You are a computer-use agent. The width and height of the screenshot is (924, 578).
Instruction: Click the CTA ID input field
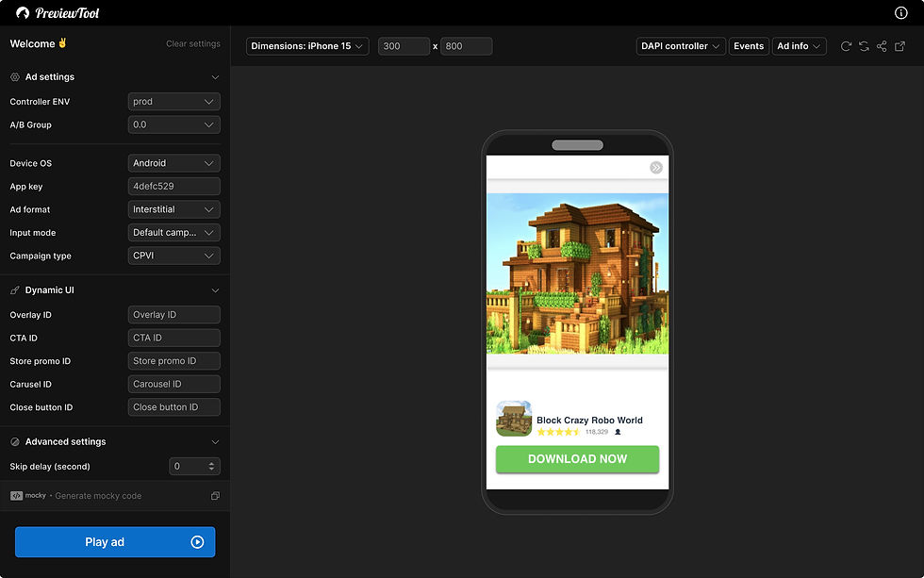click(x=173, y=338)
